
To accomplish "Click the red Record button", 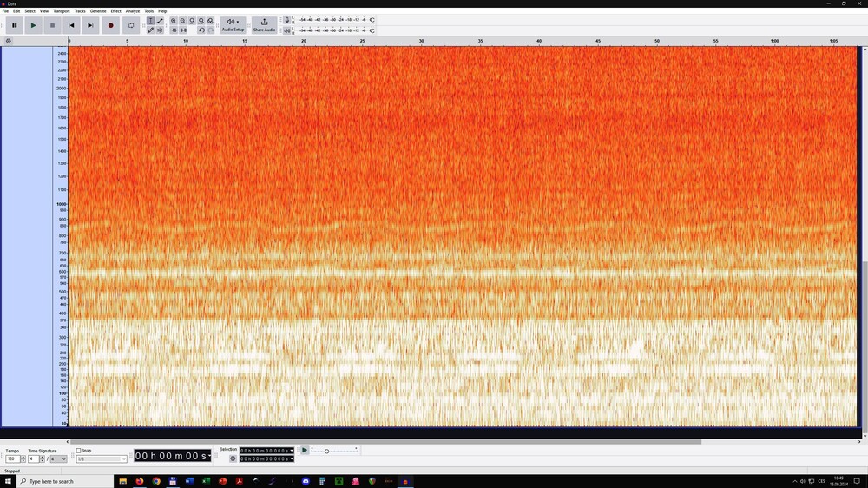I will click(110, 25).
